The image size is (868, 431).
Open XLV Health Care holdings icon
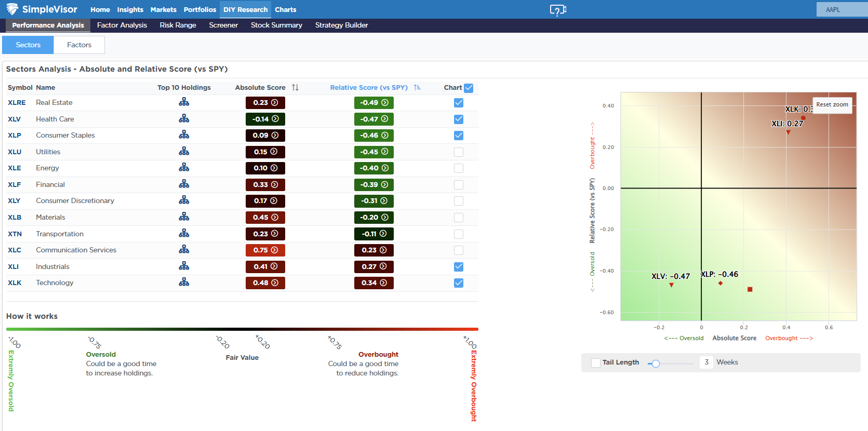pyautogui.click(x=184, y=119)
